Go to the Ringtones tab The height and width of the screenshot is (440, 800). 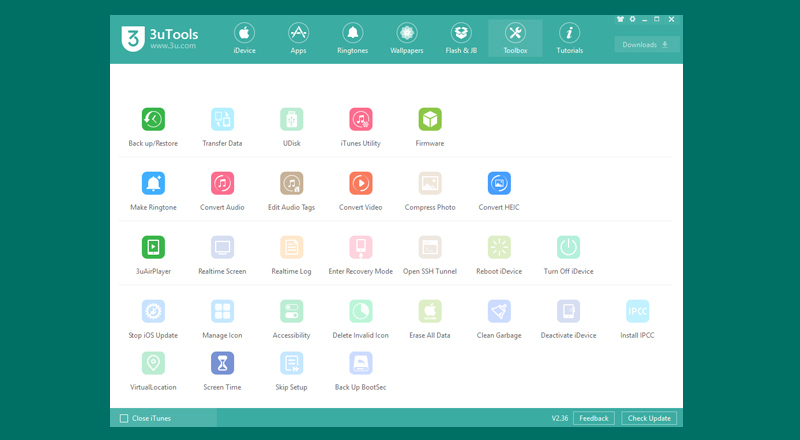click(x=352, y=38)
